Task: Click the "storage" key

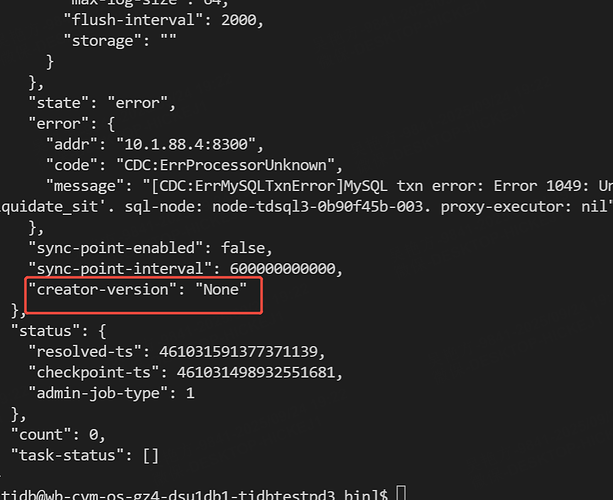Action: [101, 40]
